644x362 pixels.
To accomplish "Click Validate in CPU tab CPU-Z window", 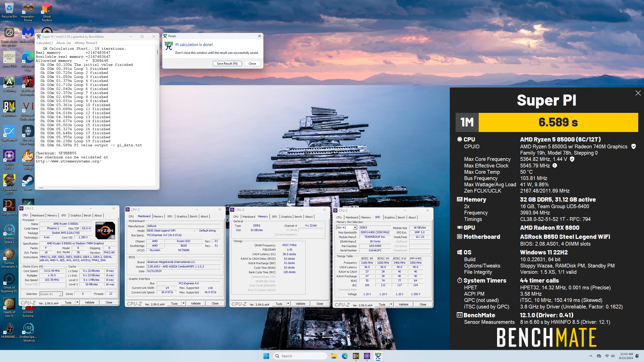I will point(90,302).
